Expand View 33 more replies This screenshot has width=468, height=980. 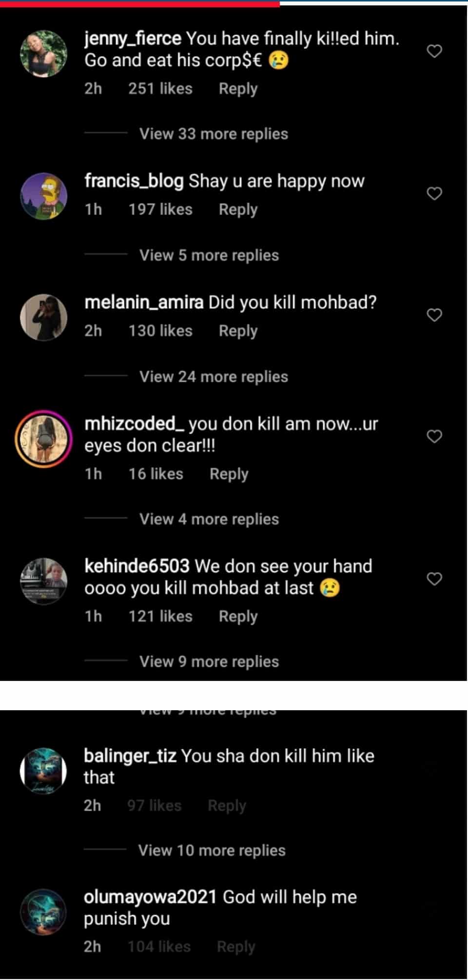tap(214, 134)
